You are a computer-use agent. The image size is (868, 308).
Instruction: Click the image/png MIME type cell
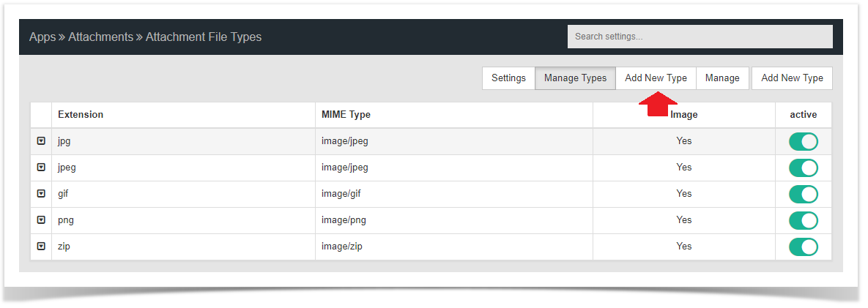pyautogui.click(x=454, y=220)
